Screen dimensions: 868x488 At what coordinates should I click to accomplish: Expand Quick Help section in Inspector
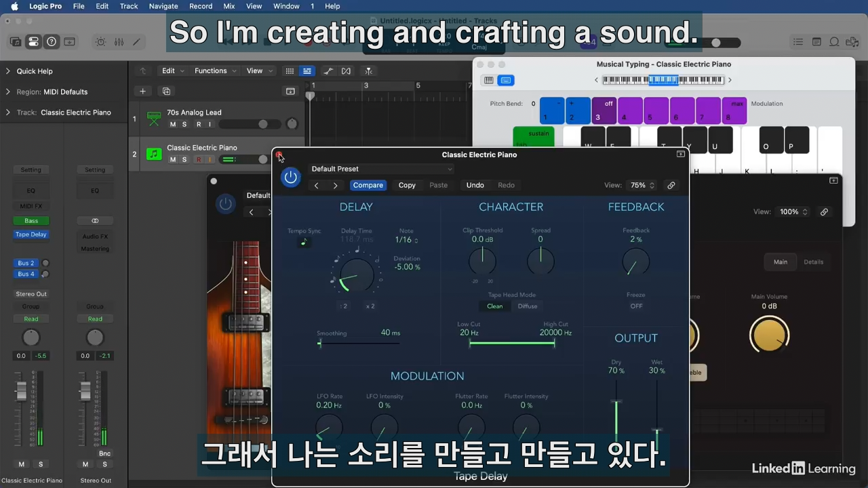click(x=8, y=71)
